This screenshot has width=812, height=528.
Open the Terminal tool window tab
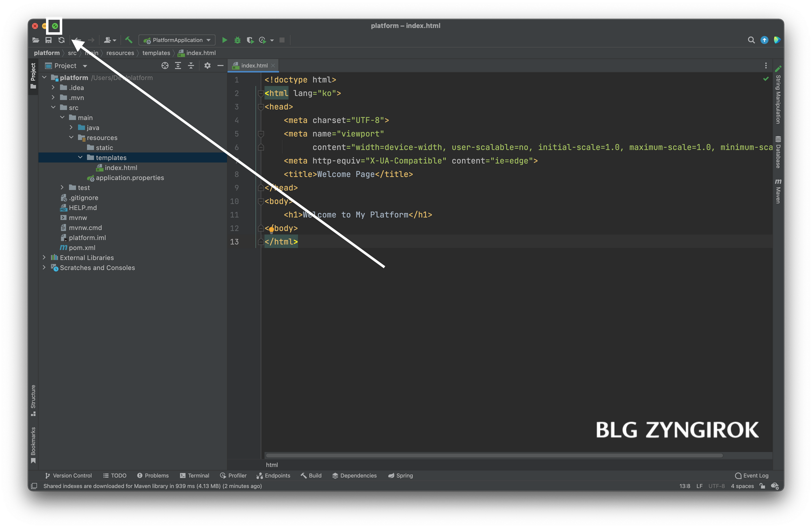tap(194, 476)
